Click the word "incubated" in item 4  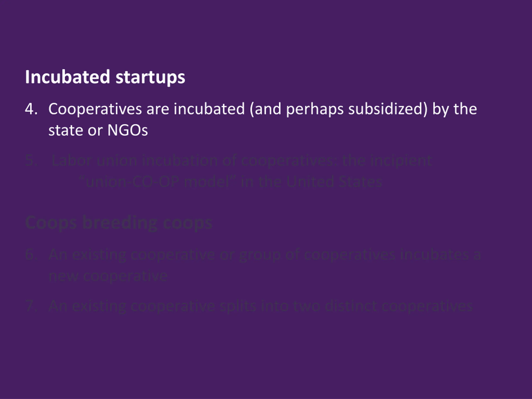(x=209, y=109)
